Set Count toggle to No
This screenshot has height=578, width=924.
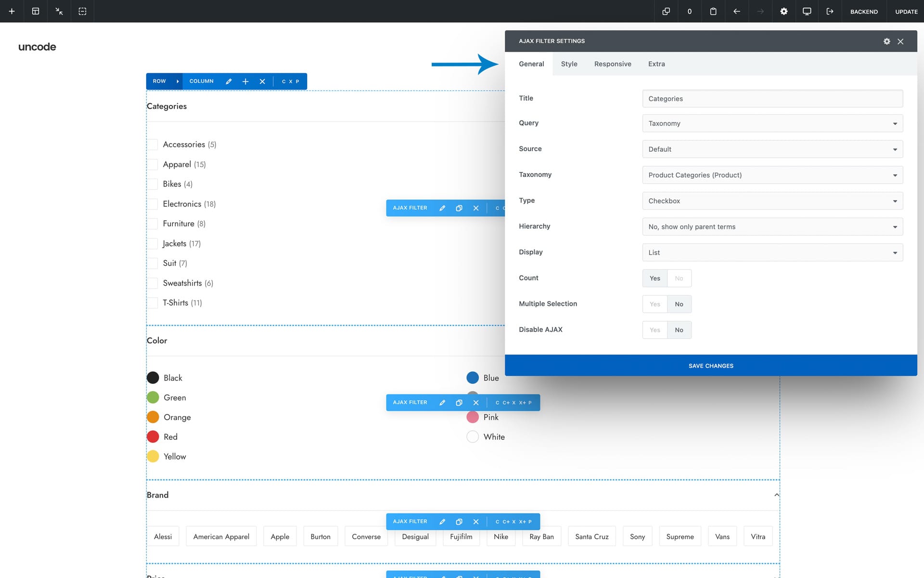(679, 278)
